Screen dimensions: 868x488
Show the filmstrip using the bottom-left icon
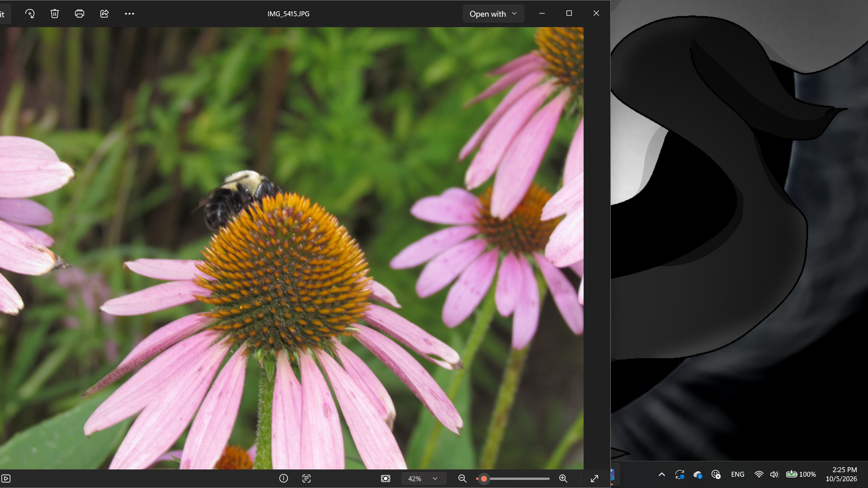click(x=6, y=478)
